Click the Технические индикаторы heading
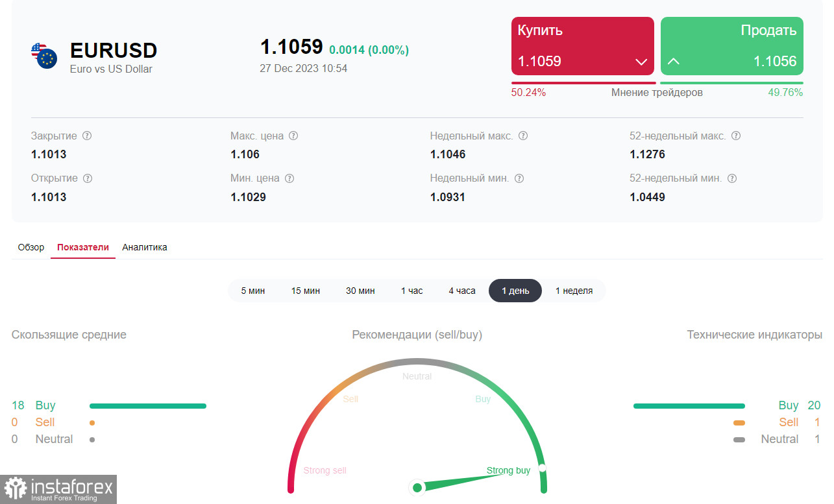This screenshot has height=504, width=834. pos(755,335)
